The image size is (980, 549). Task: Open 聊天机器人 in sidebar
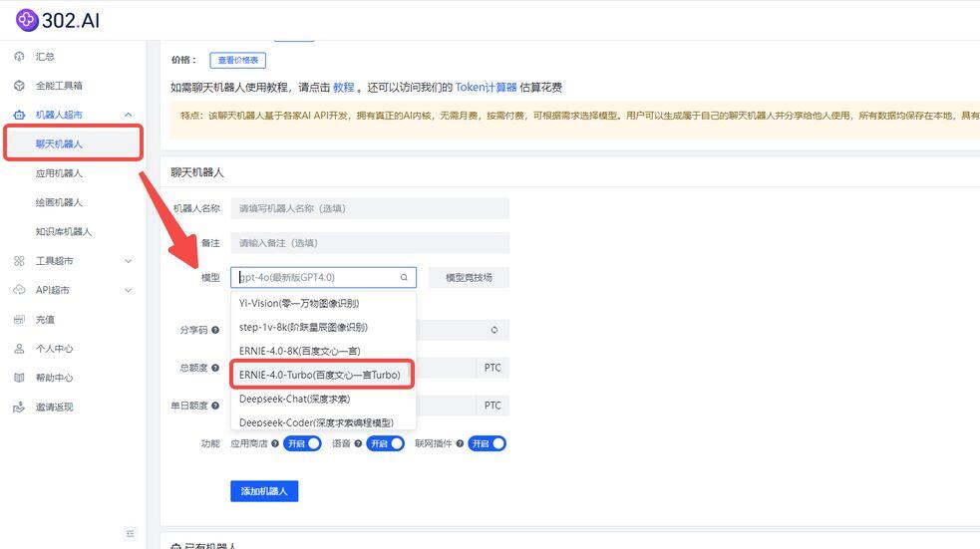(x=73, y=143)
